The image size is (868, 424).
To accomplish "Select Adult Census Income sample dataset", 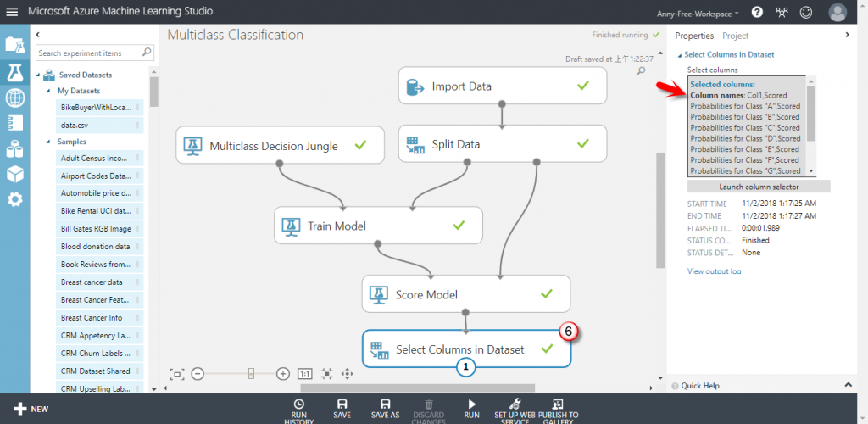I will tap(99, 158).
